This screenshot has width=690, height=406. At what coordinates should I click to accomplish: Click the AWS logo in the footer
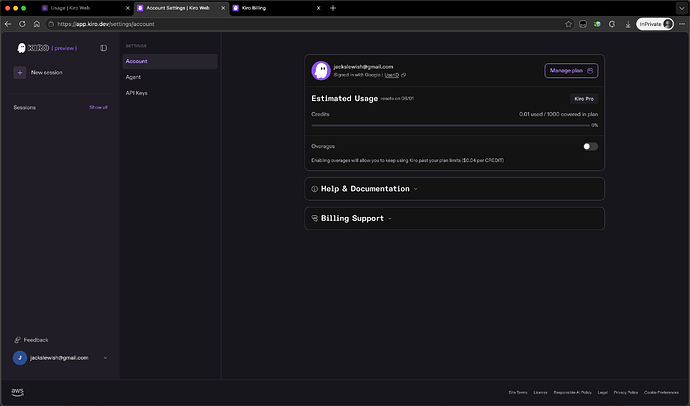[x=18, y=392]
